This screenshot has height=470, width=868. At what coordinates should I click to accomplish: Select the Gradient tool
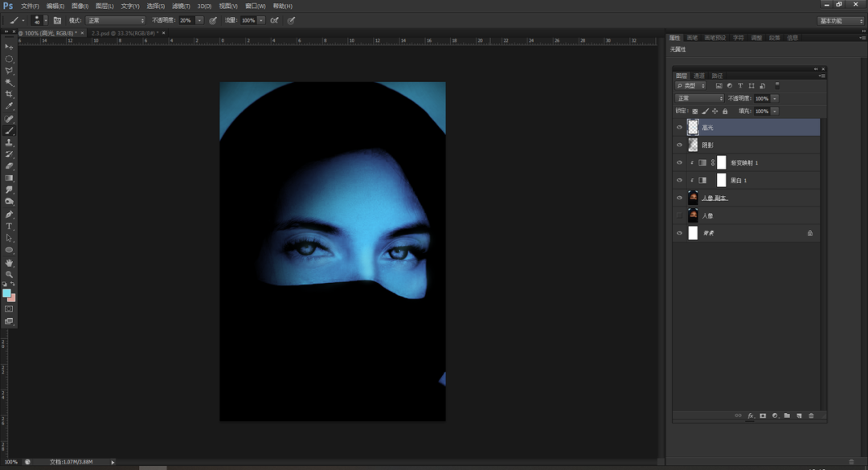(9, 178)
